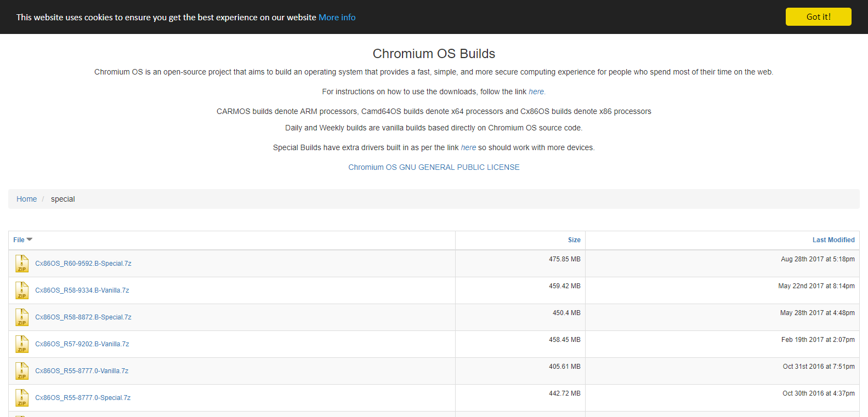The width and height of the screenshot is (868, 417).
Task: Download Cx86OS_R60-9592.B-Special.7z
Action: (83, 264)
